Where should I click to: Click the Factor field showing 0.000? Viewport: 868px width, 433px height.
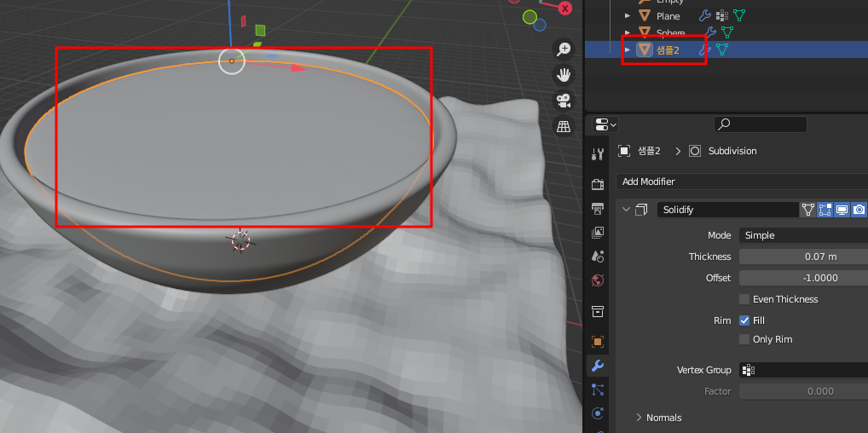(803, 391)
